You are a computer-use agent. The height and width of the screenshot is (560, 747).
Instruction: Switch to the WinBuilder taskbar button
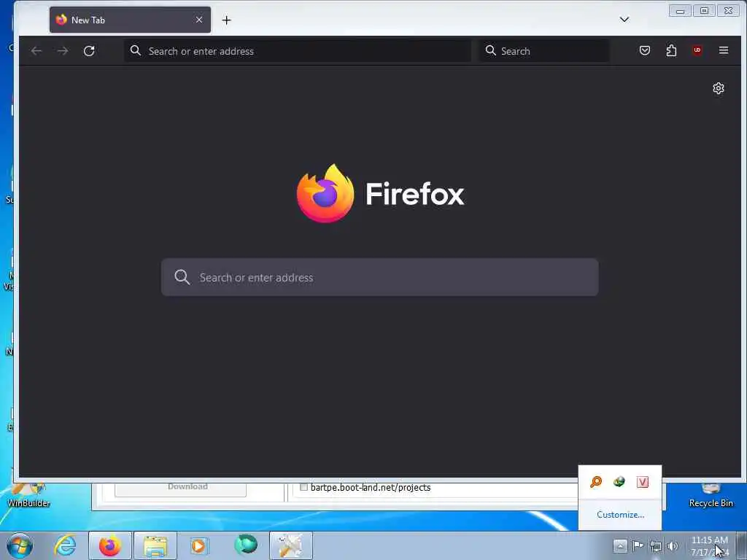tap(291, 545)
